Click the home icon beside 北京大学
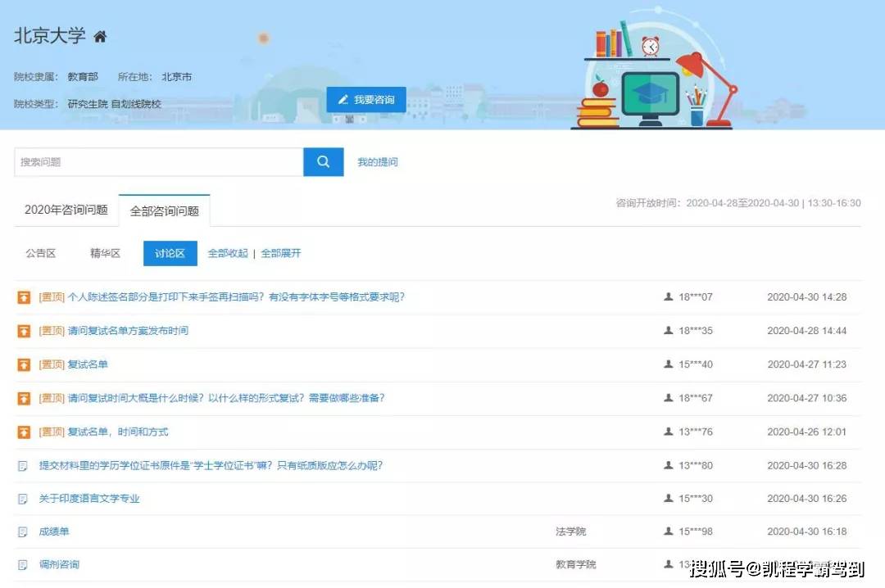The image size is (885, 588). [x=100, y=37]
